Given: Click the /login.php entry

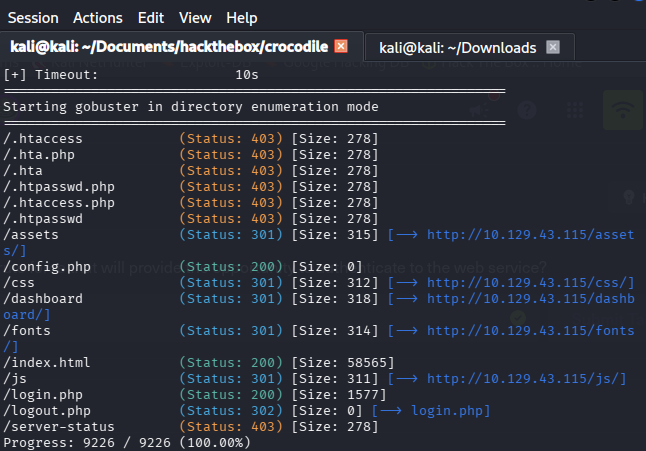Looking at the screenshot, I should point(43,395).
